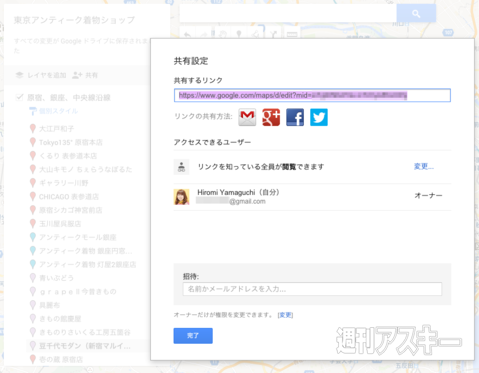This screenshot has width=479, height=373.
Task: Click the blue search magnifier button
Action: (416, 13)
